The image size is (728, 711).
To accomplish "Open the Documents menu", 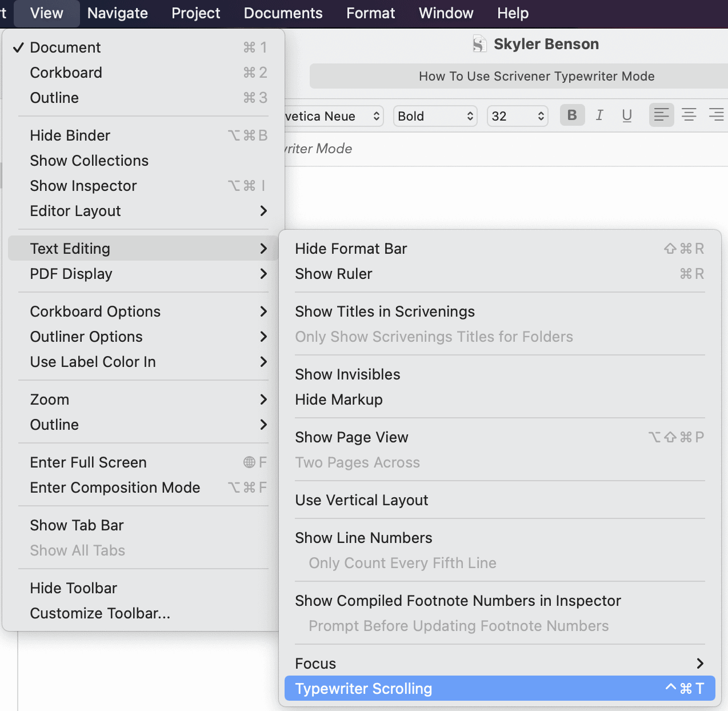I will (x=283, y=13).
